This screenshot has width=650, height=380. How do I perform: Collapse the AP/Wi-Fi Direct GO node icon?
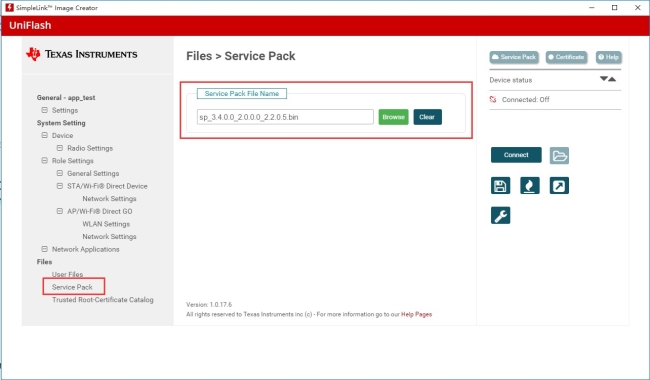(x=60, y=211)
